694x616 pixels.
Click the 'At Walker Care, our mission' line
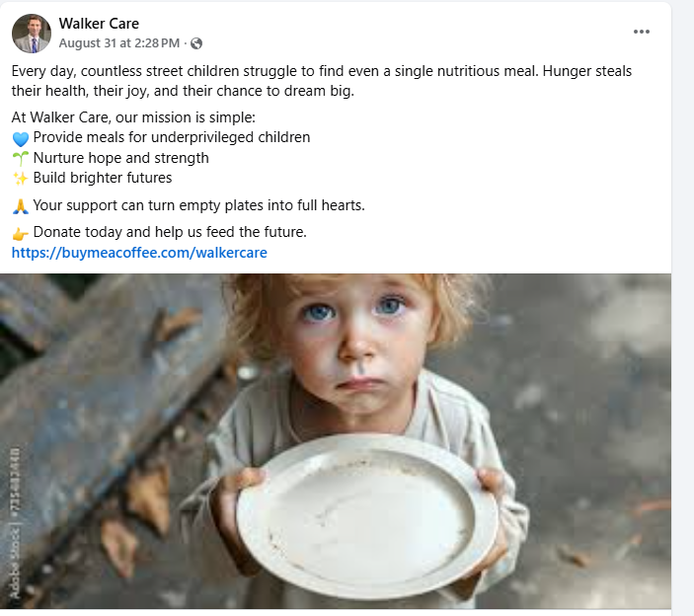[133, 117]
